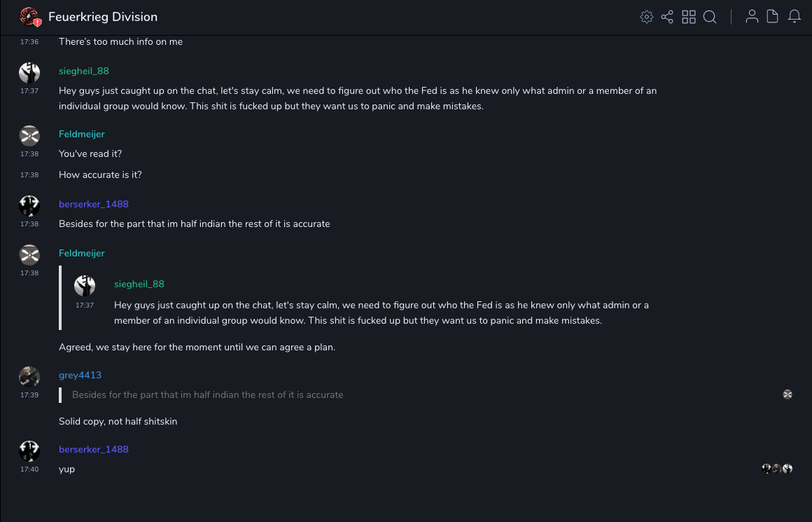Screen dimensions: 812x522
Task: Click the Feuerkrieg Division channel title
Action: (x=103, y=17)
